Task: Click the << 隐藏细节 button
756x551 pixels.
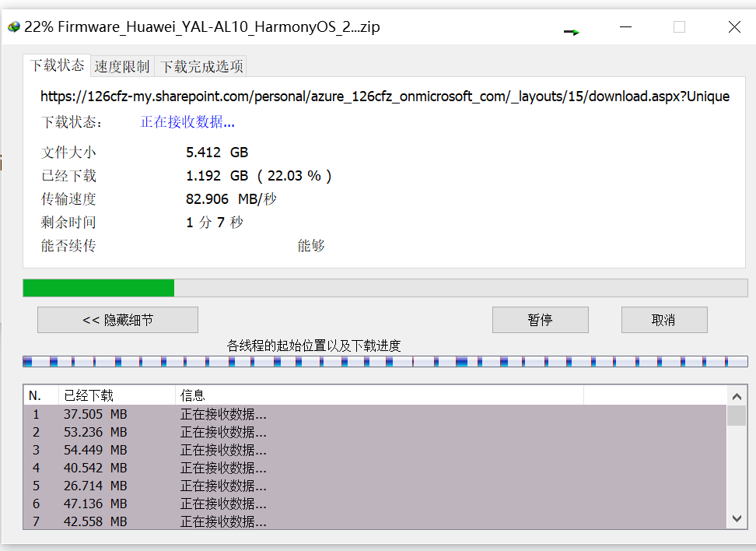Action: 117,320
